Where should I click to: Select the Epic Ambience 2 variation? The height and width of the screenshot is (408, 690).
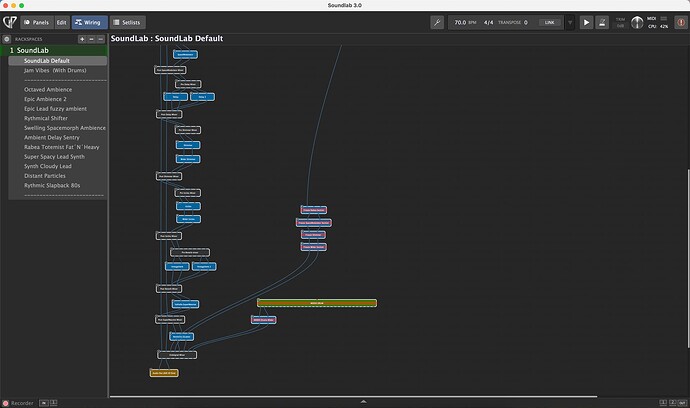(58, 99)
